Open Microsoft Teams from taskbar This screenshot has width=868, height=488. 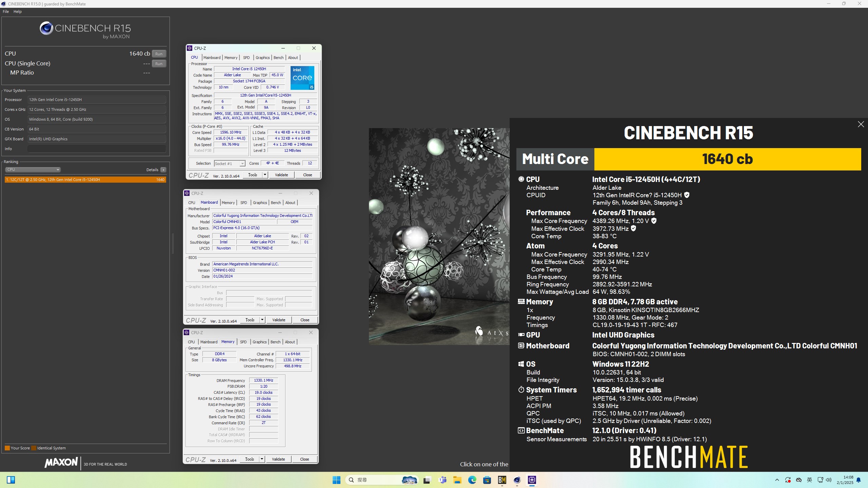[x=442, y=480]
